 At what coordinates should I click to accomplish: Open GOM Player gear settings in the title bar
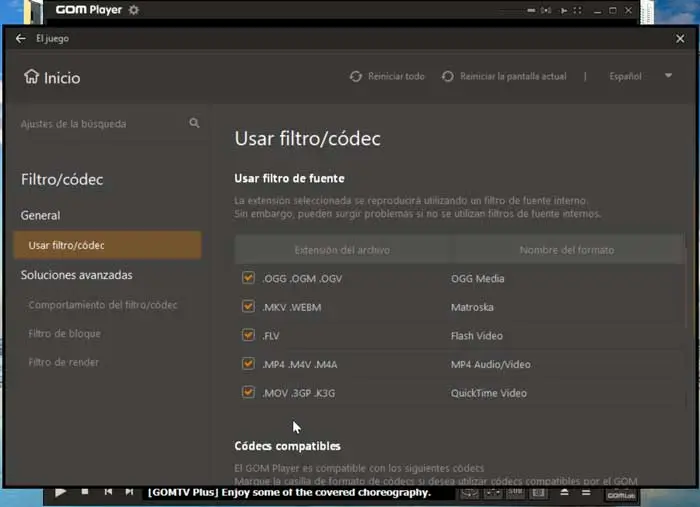click(x=133, y=9)
